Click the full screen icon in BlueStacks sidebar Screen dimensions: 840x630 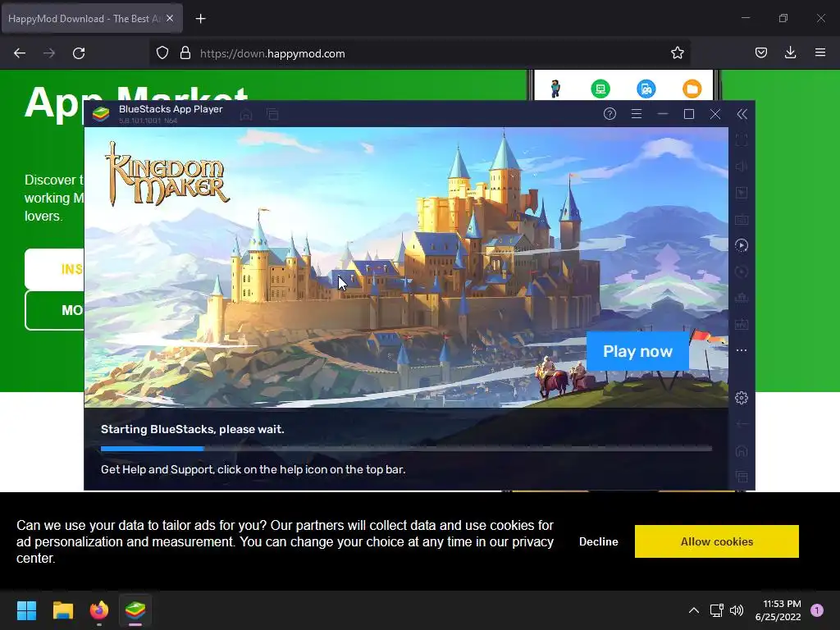click(x=742, y=140)
